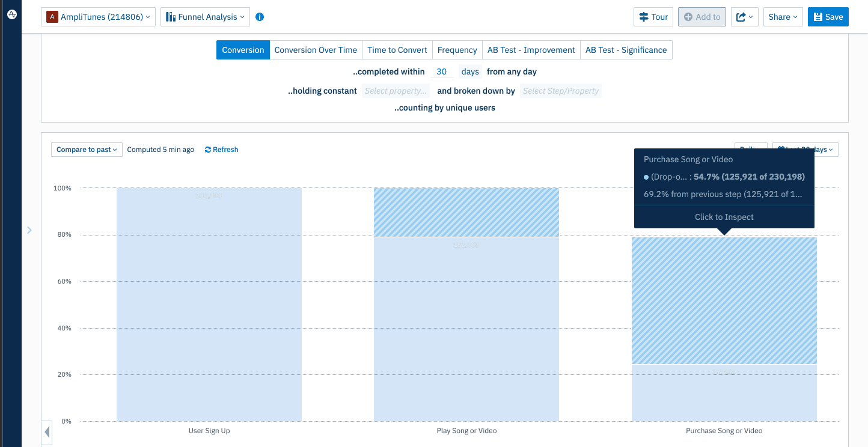Open the Share dropdown
868x447 pixels.
point(783,17)
